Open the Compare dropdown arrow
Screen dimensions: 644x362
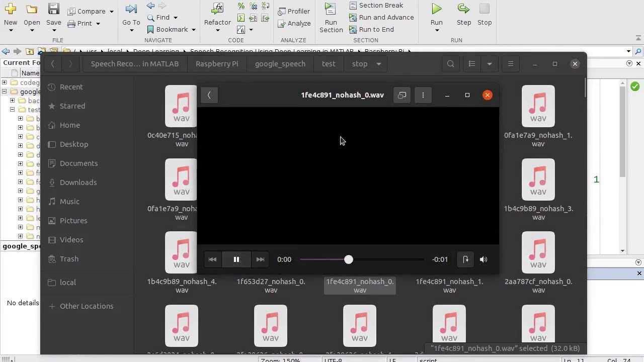click(111, 12)
